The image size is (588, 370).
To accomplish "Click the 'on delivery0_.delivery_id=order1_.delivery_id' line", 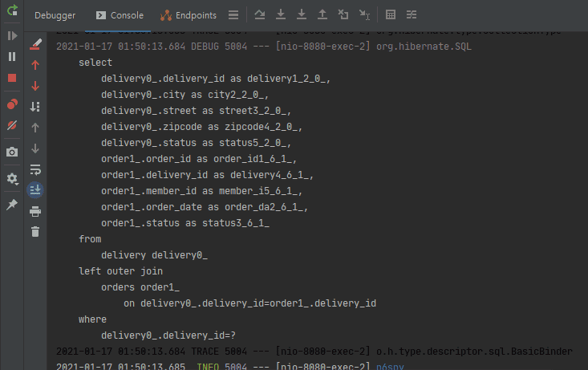I will [x=249, y=303].
